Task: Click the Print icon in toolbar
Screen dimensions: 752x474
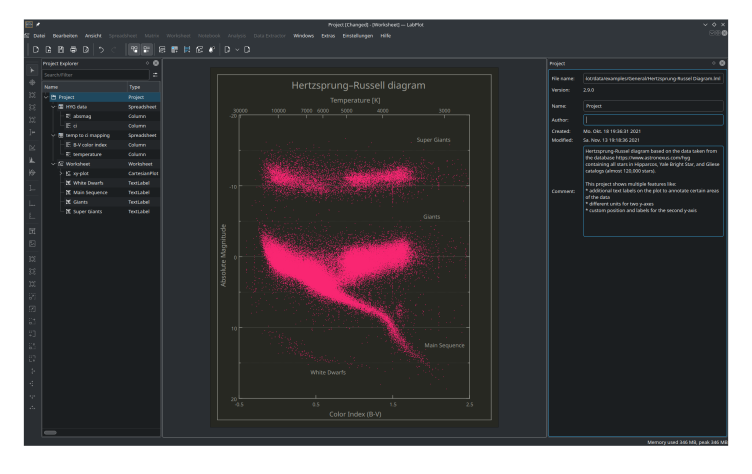Action: pos(73,49)
